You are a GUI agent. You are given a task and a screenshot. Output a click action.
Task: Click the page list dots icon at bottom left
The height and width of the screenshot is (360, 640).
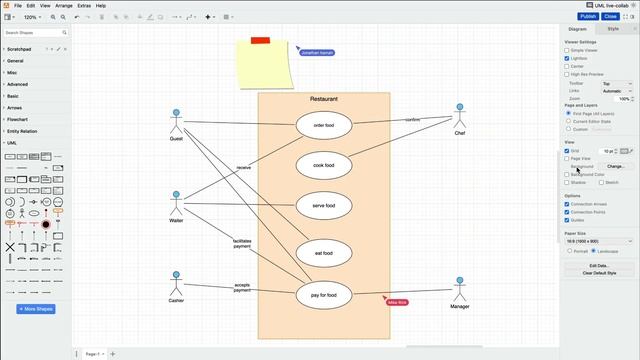pyautogui.click(x=76, y=354)
